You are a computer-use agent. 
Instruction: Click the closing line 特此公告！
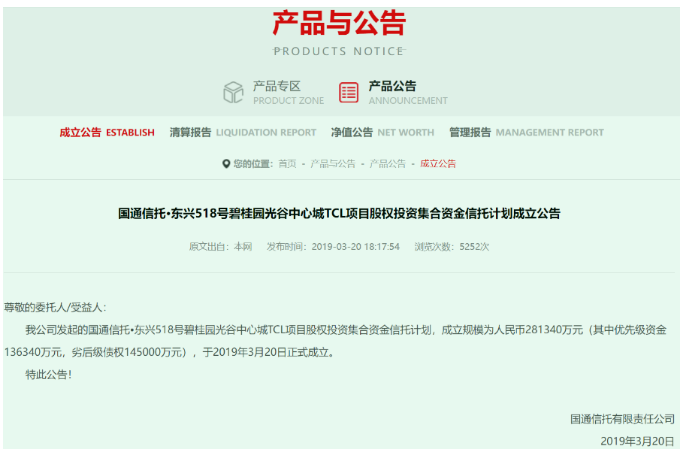click(x=49, y=375)
